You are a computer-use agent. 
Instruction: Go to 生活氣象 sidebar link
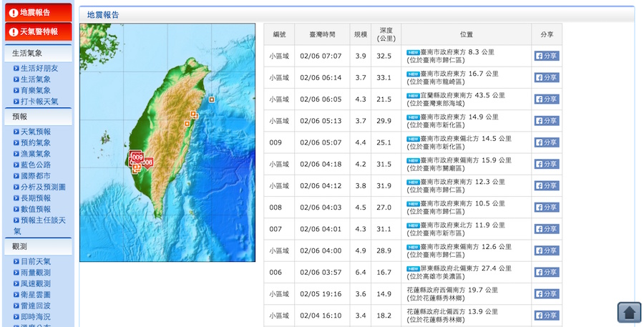pyautogui.click(x=36, y=79)
